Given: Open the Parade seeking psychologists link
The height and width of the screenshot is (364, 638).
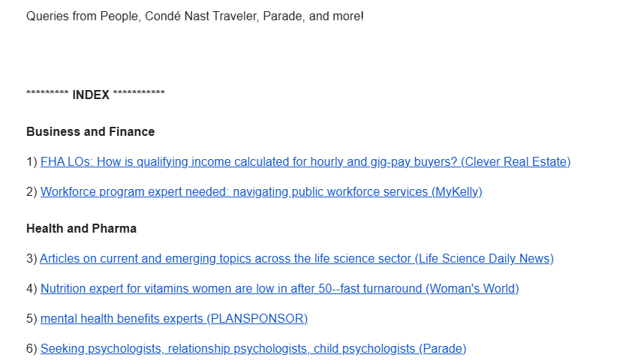Looking at the screenshot, I should click(253, 349).
